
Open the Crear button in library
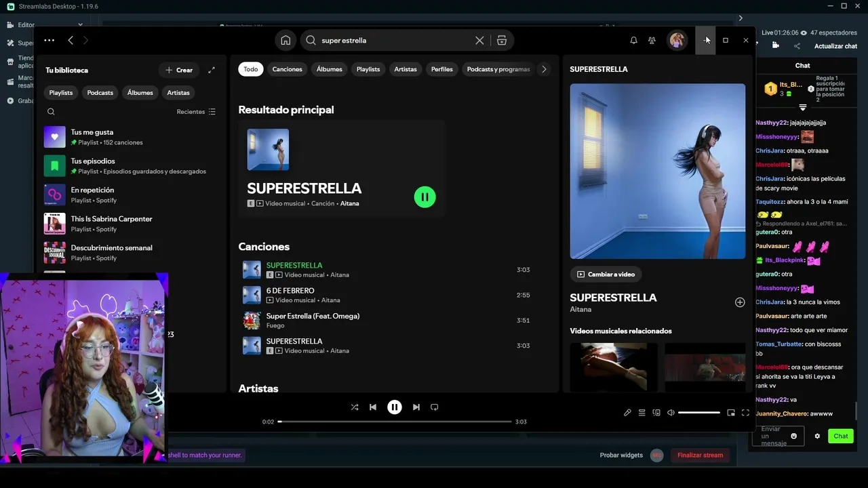click(x=179, y=70)
